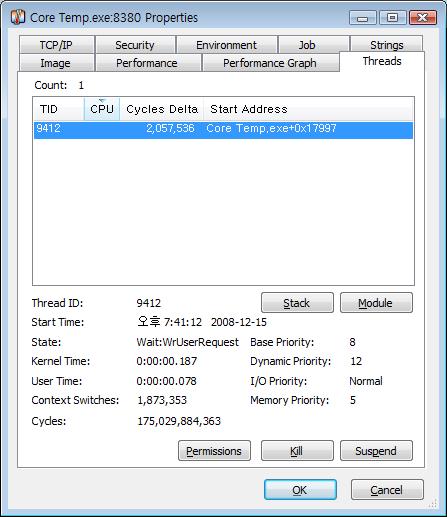
Task: Click the date 2008-12-15
Action: [239, 322]
